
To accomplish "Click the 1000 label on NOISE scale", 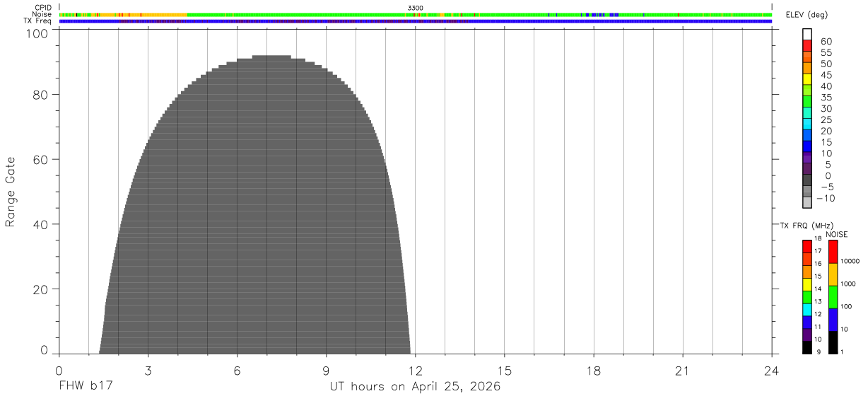I will (849, 284).
